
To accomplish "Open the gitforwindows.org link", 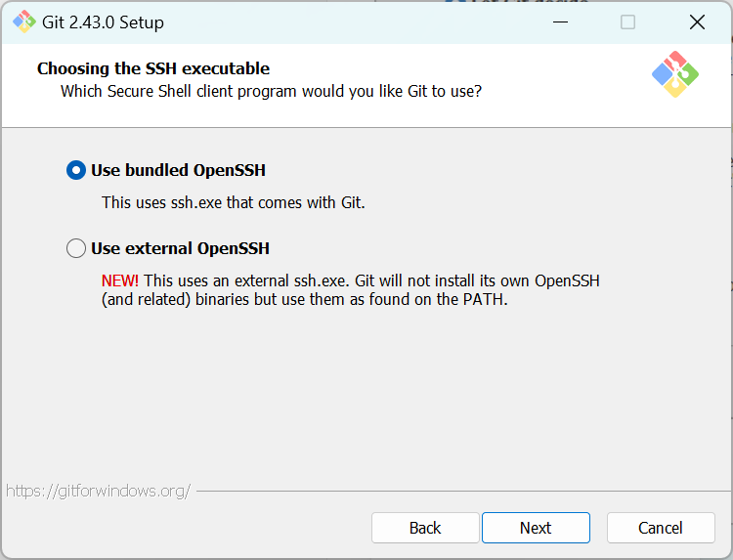I will click(98, 491).
